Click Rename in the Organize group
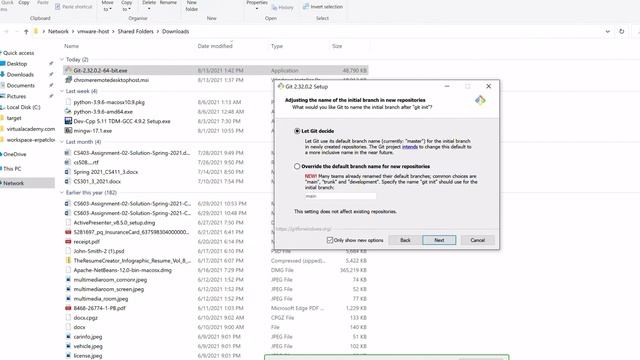640x360 pixels. (x=168, y=3)
